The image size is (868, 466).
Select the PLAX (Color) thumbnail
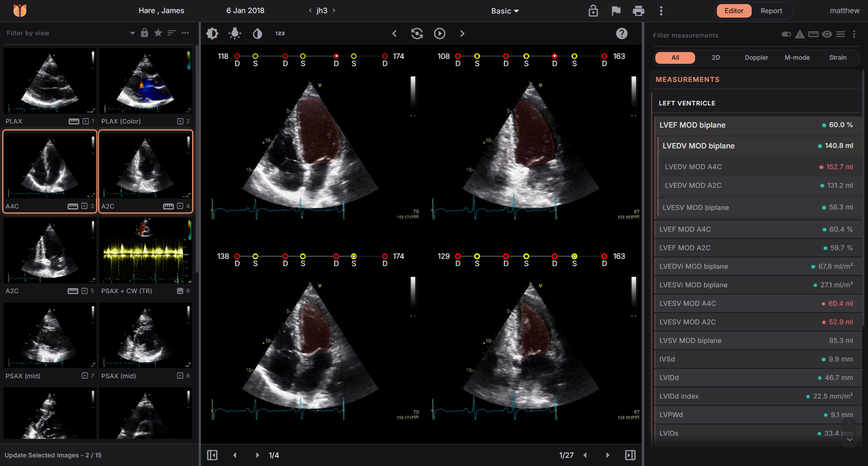[145, 81]
